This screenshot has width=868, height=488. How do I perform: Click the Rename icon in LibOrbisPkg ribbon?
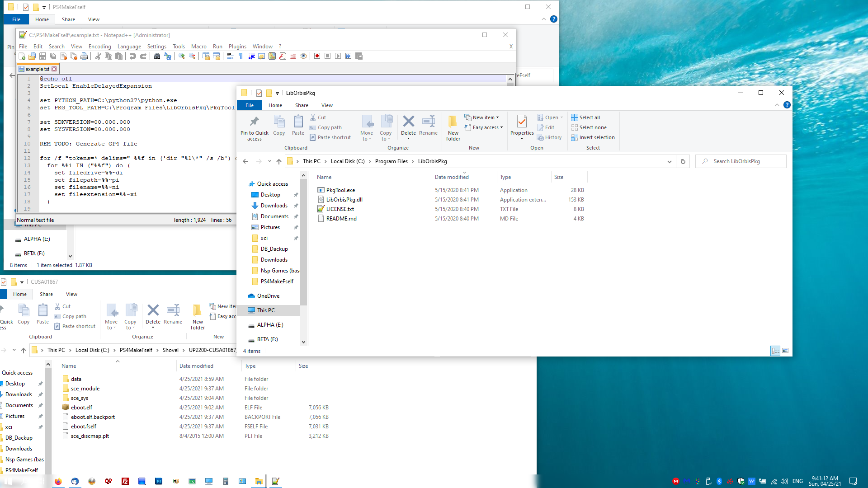[428, 125]
